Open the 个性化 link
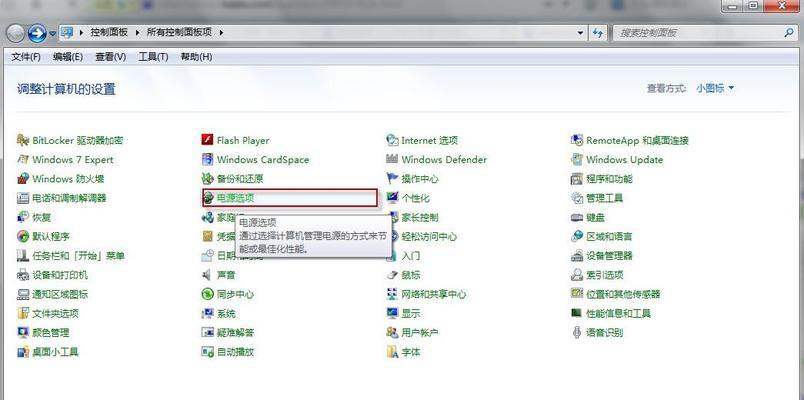Image resolution: width=804 pixels, height=400 pixels. [415, 198]
